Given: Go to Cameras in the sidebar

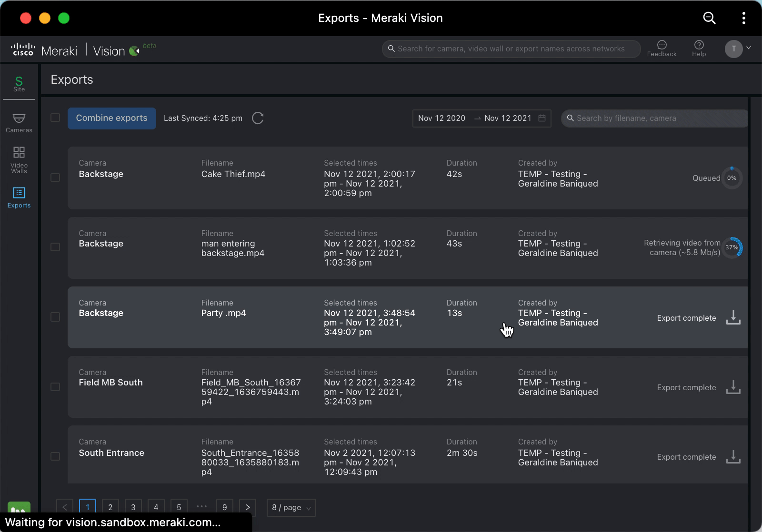Looking at the screenshot, I should point(19,123).
